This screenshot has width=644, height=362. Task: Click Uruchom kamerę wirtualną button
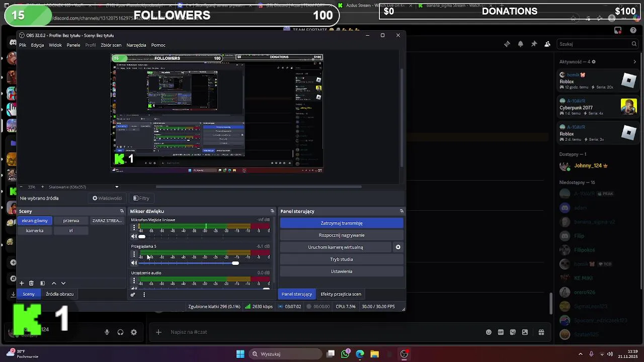coord(335,247)
